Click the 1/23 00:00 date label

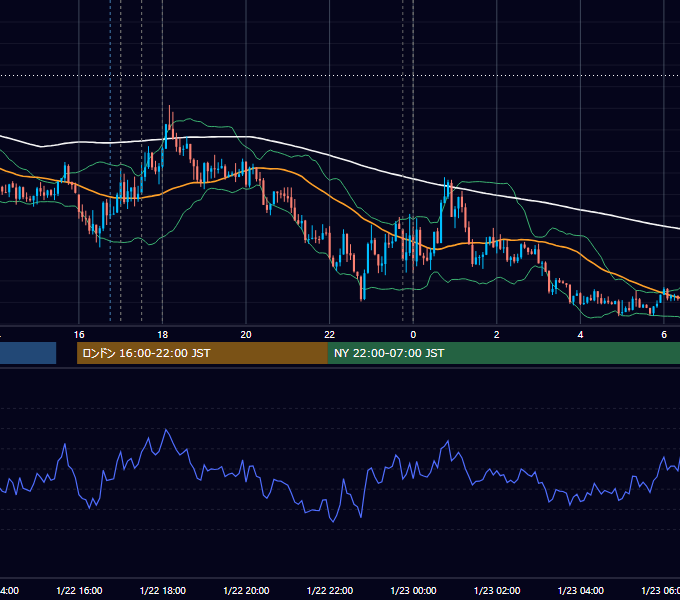[413, 590]
